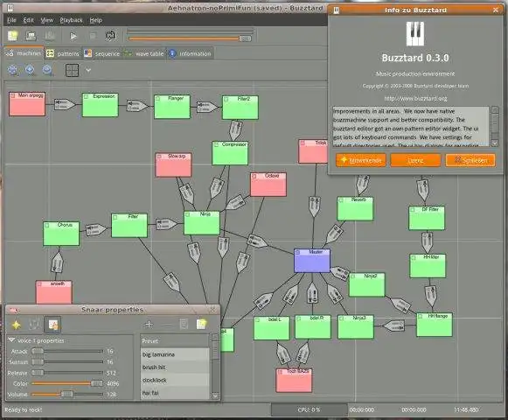Click the zoom out icon in machine toolbar

[x=47, y=70]
